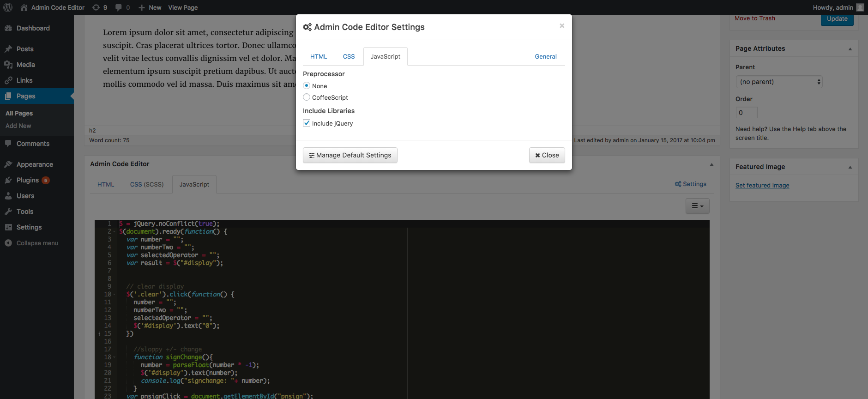This screenshot has width=868, height=399.
Task: Click the Posts pin icon
Action: coord(8,49)
